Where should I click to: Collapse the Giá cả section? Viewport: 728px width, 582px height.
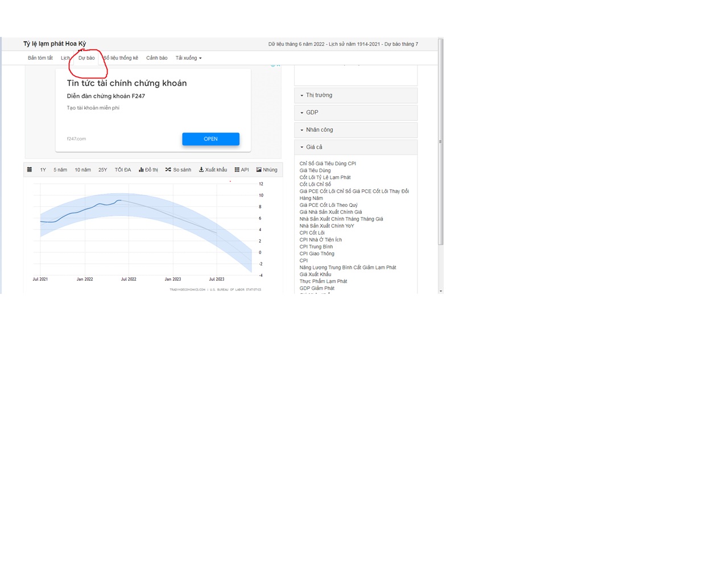click(x=355, y=147)
